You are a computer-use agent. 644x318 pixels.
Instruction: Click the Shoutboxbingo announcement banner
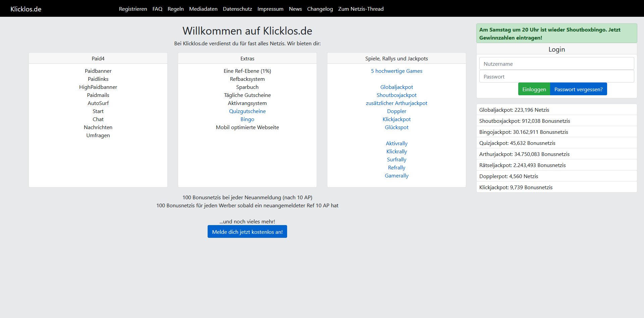556,34
